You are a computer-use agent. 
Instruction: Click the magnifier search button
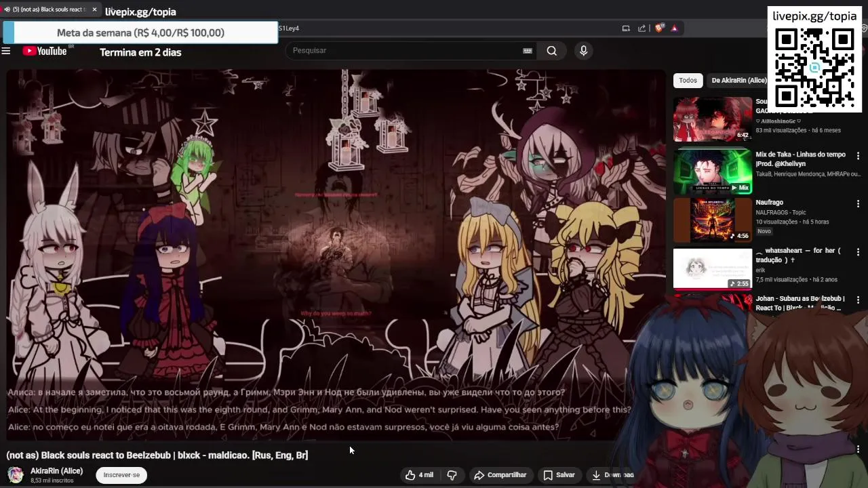click(552, 50)
